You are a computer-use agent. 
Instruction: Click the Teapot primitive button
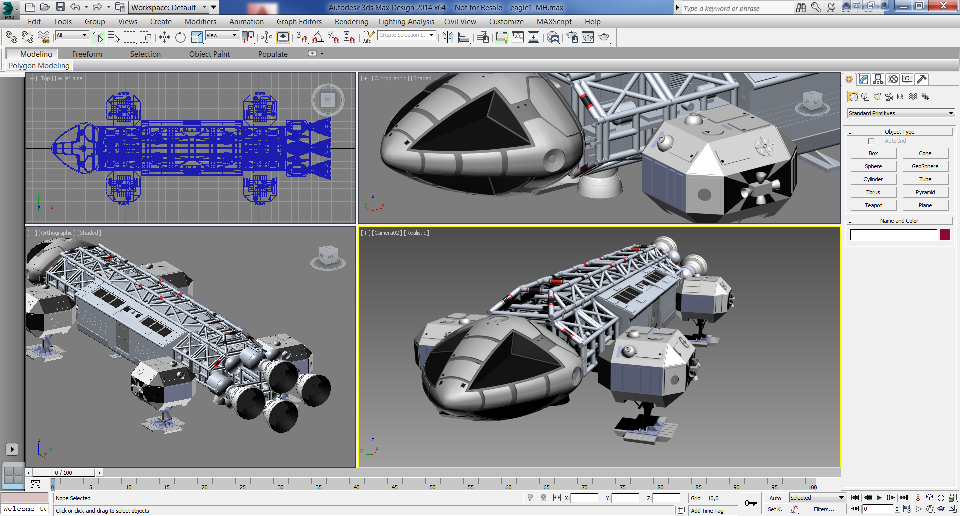pyautogui.click(x=873, y=205)
